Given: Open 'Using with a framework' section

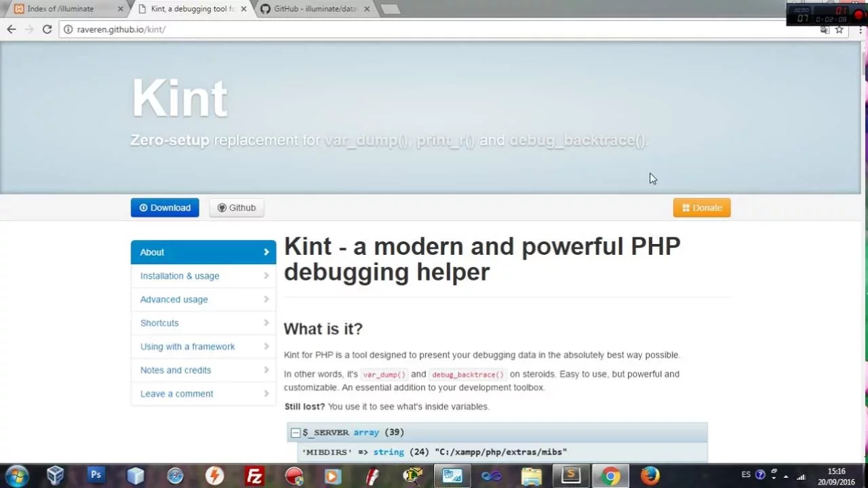Looking at the screenshot, I should [203, 346].
